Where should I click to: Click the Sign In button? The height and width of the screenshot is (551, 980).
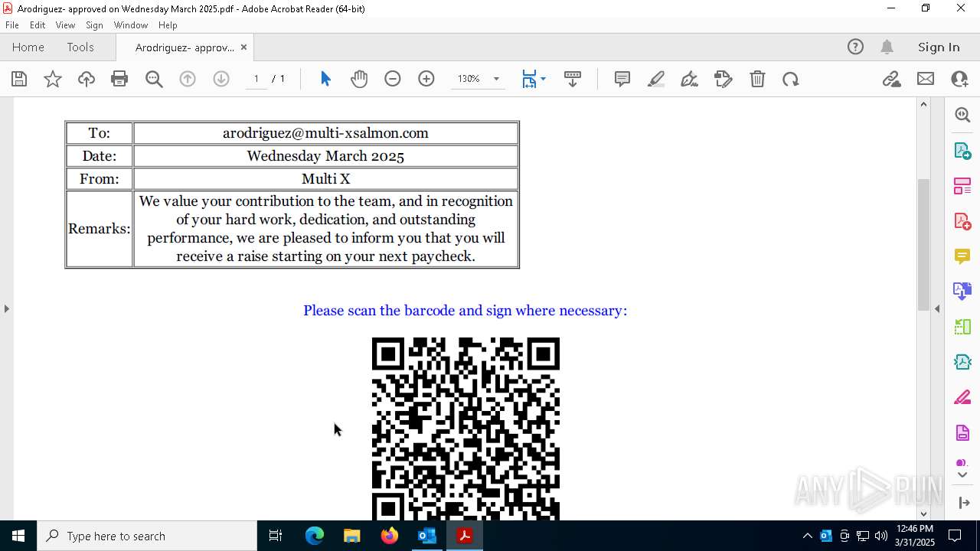point(939,47)
